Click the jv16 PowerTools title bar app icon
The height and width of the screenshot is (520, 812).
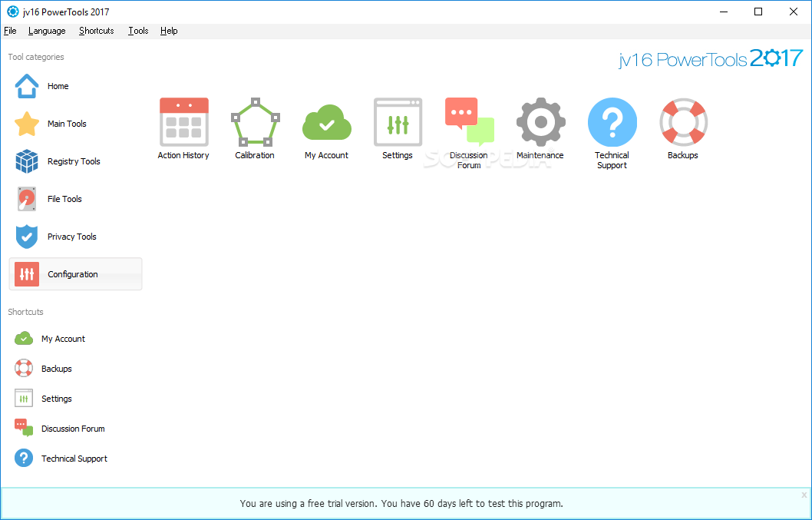click(x=12, y=12)
